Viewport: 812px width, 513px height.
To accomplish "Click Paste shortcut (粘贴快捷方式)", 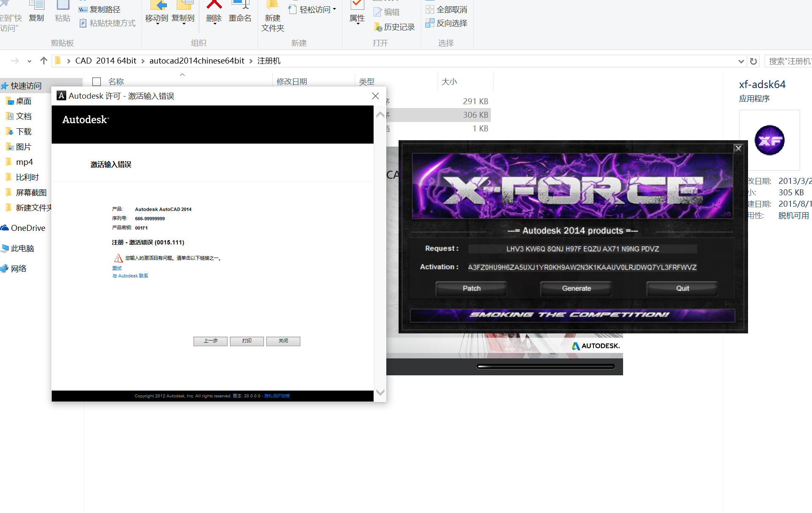I will pos(108,23).
